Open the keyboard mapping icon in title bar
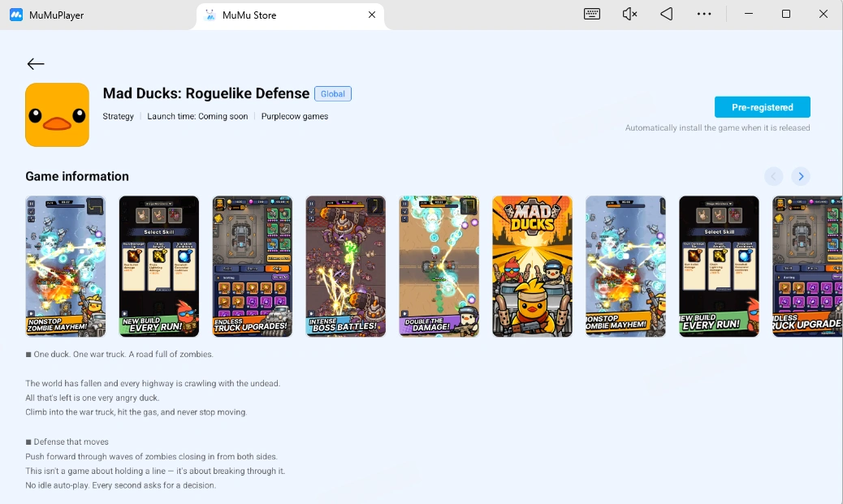This screenshot has height=504, width=843. [592, 14]
